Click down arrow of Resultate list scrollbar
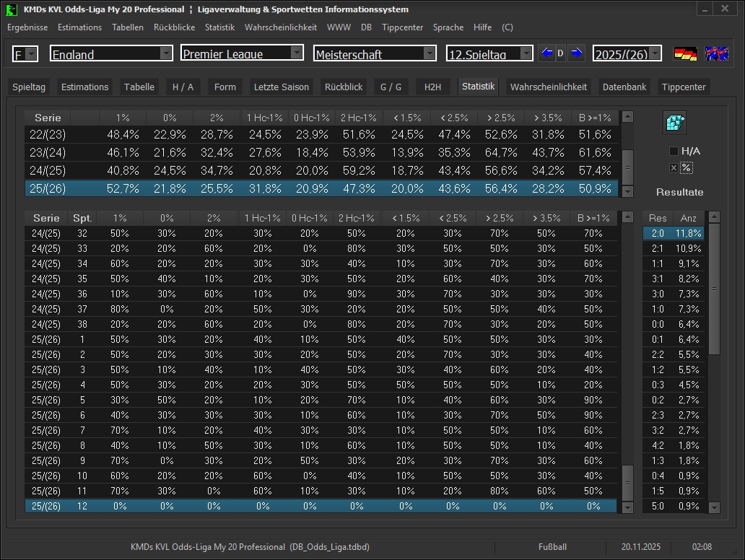Screen dimensions: 745x560 point(714,507)
